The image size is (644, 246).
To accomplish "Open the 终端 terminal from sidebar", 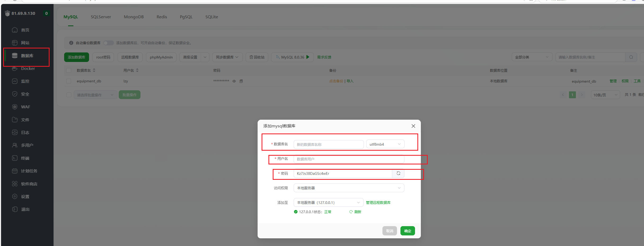I will pyautogui.click(x=25, y=158).
